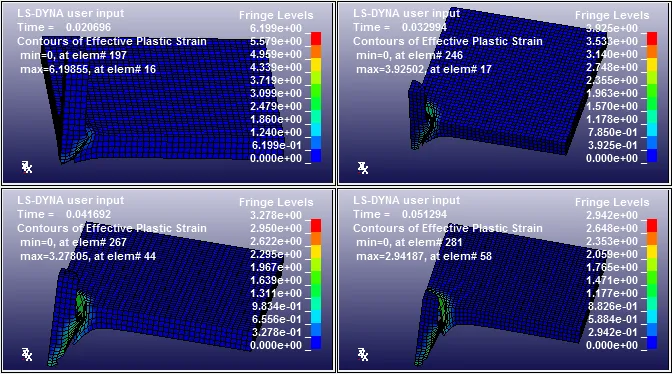The height and width of the screenshot is (374, 672).
Task: Click 'Contours of Effective Plastic Strain' at Time 0.051294
Action: point(448,228)
